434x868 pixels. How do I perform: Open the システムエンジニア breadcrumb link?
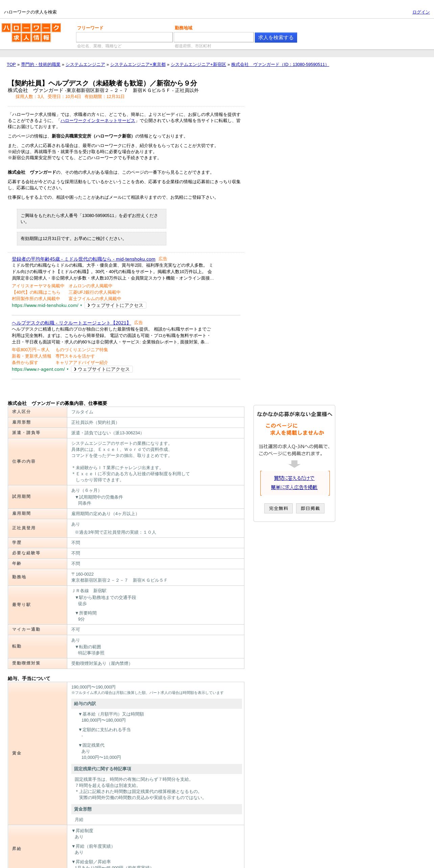click(x=85, y=65)
